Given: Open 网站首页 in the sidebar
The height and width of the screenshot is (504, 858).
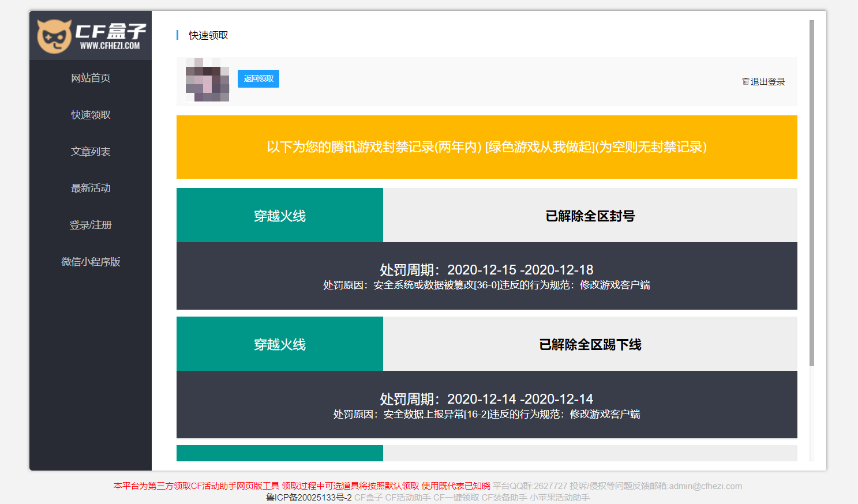Looking at the screenshot, I should click(91, 78).
